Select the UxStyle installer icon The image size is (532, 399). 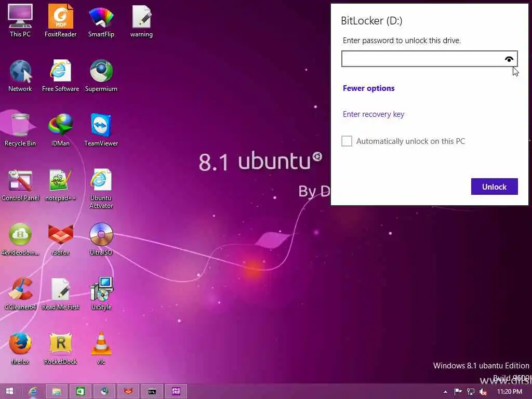click(101, 294)
